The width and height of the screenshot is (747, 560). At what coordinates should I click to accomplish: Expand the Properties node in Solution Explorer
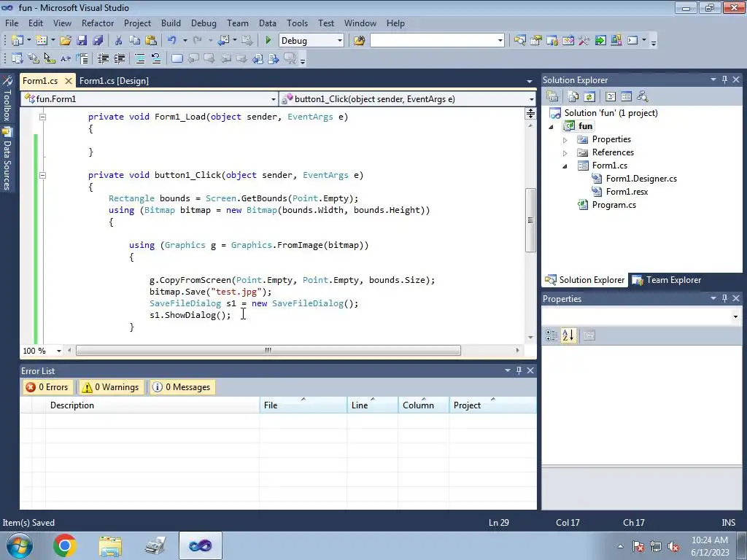(x=565, y=139)
